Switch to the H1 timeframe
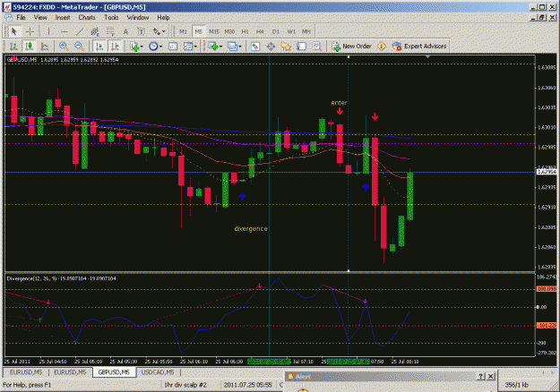560x392 pixels. 245,31
